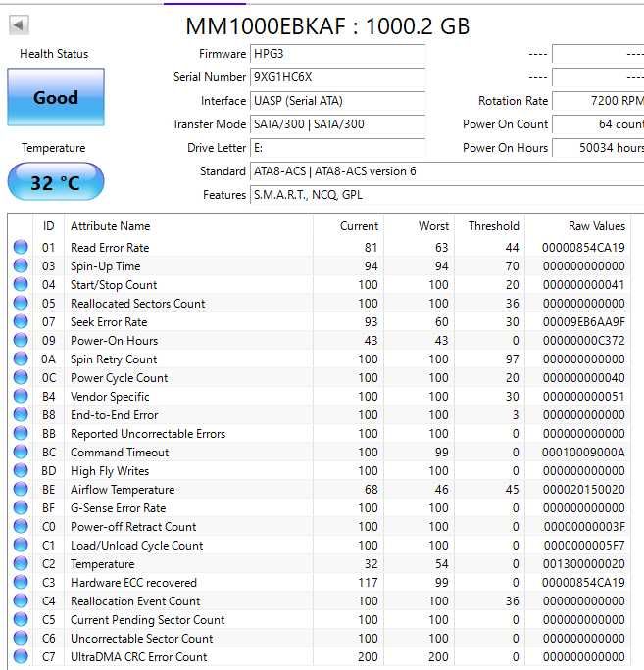The width and height of the screenshot is (644, 670).
Task: Select status orb for Power-off Retract Count
Action: (x=21, y=526)
